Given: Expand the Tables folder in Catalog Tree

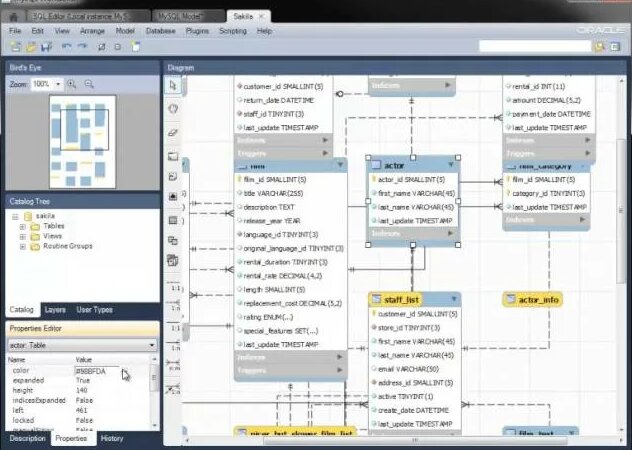Looking at the screenshot, I should pyautogui.click(x=23, y=227).
